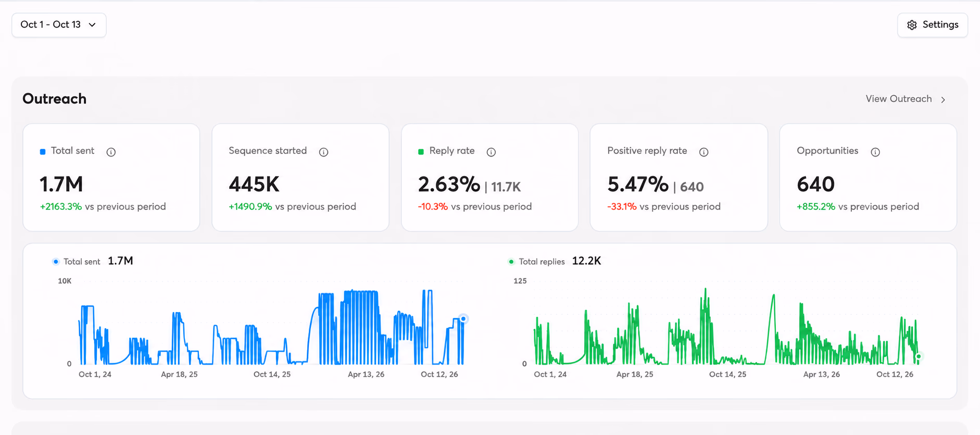The height and width of the screenshot is (435, 980).
Task: Click the 640 Opportunities value
Action: tap(816, 184)
